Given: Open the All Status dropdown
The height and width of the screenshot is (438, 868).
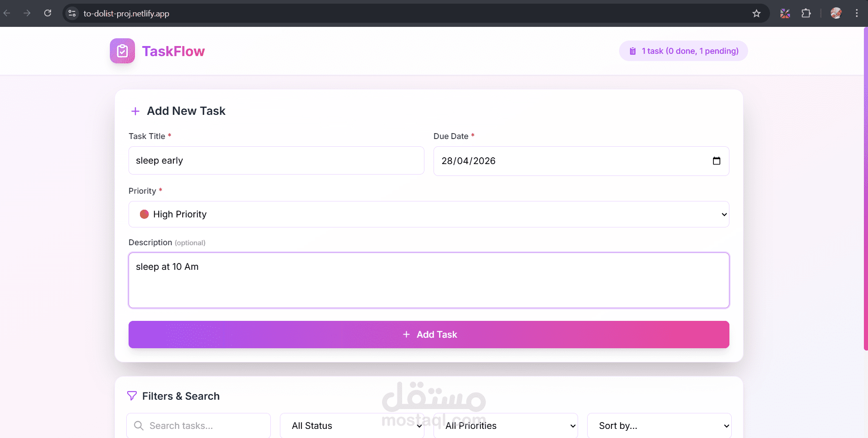Looking at the screenshot, I should (x=351, y=425).
